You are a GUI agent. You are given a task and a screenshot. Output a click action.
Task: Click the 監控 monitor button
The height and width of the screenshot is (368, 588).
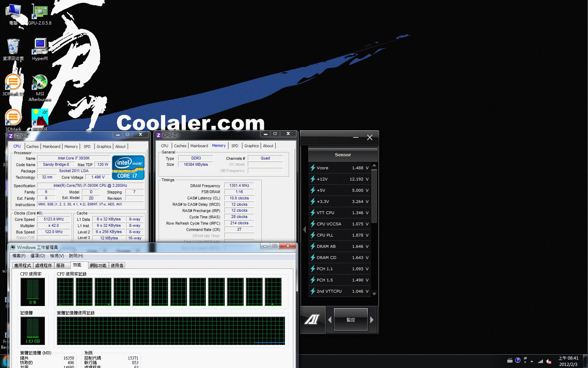351,320
